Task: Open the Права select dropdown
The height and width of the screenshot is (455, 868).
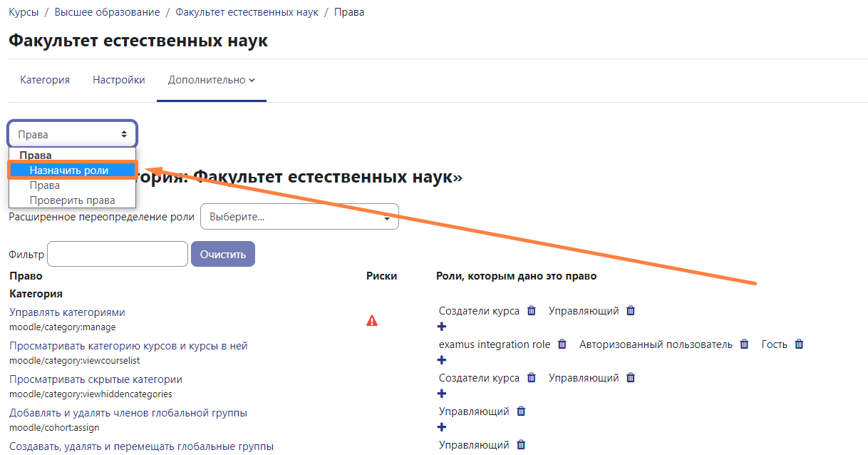Action: coord(73,134)
